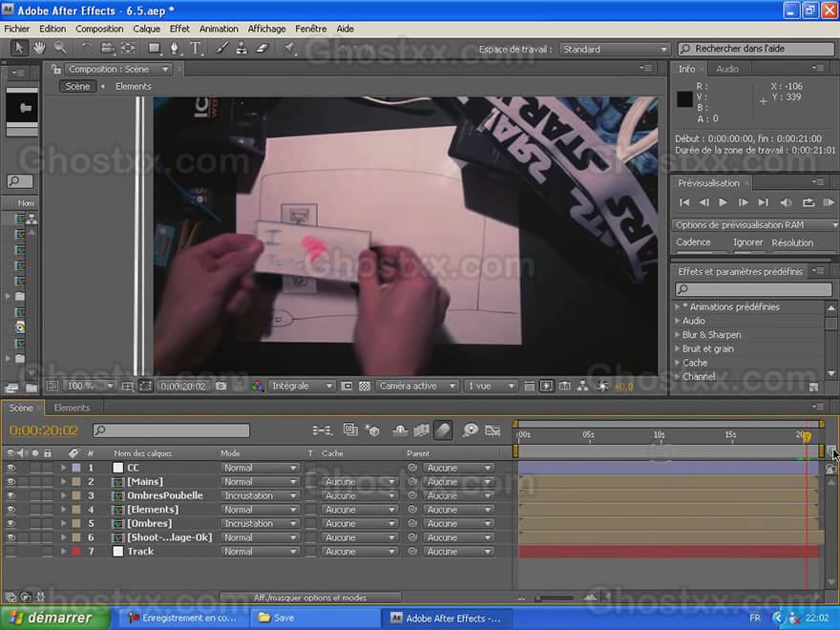Open the démarrer Start button
This screenshot has height=630, width=840.
coord(53,619)
